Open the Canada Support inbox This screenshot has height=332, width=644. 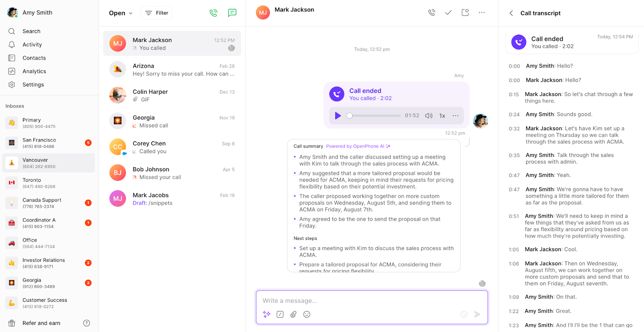[x=48, y=203]
